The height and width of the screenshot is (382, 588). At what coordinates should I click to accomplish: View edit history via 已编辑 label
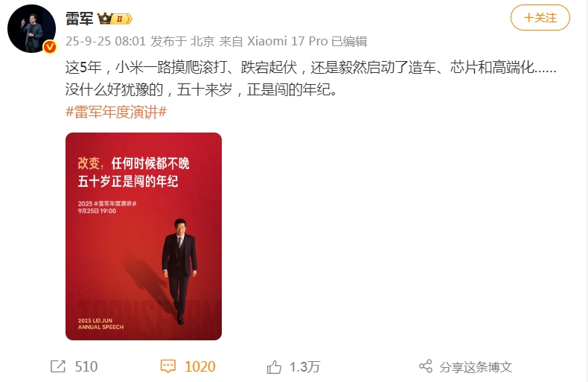tap(349, 41)
